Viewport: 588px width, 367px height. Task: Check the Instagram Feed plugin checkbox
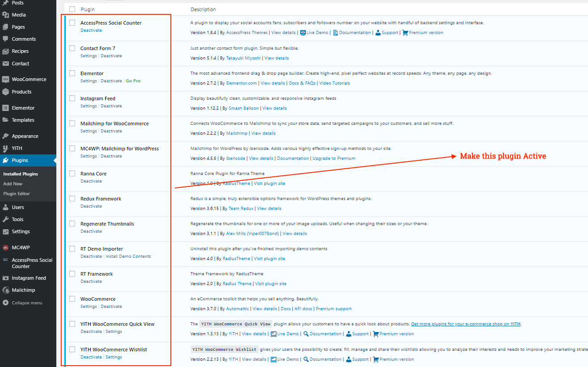tap(72, 98)
